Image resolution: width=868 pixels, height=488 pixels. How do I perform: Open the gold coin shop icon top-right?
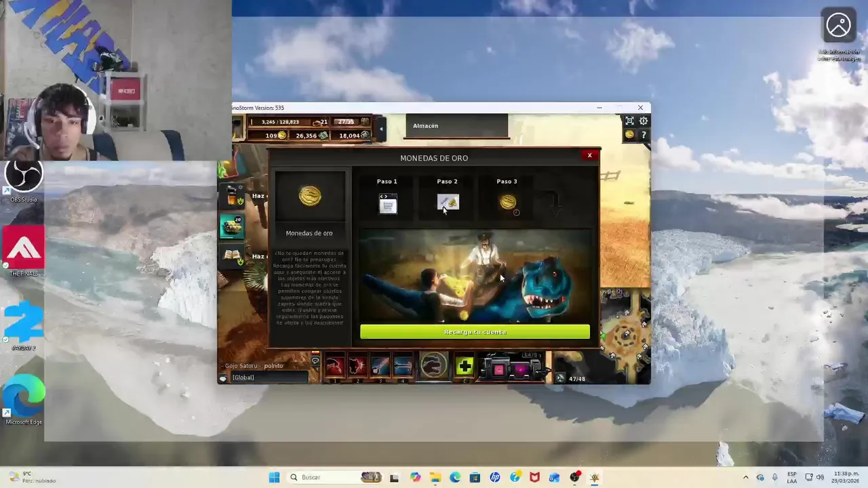tap(629, 135)
